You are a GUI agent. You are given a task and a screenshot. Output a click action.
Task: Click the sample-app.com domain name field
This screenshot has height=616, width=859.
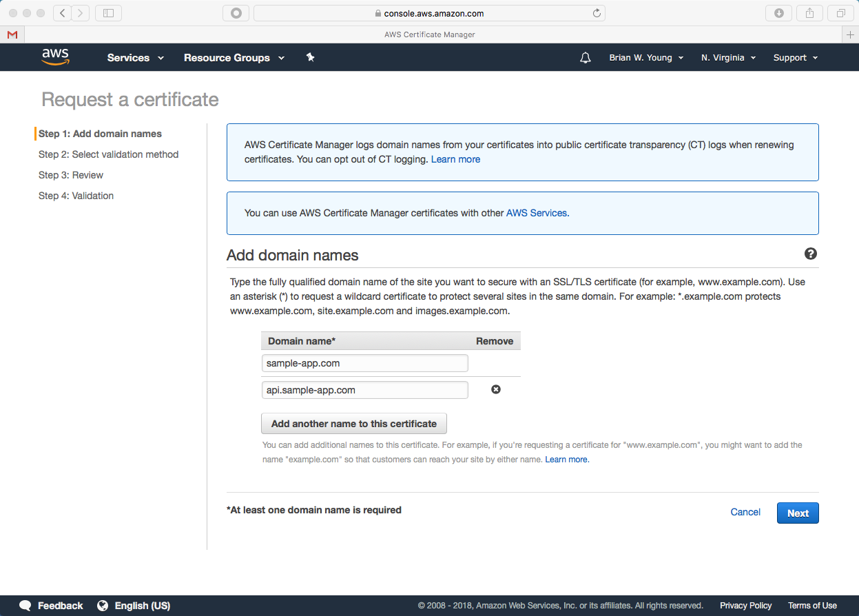tap(364, 363)
